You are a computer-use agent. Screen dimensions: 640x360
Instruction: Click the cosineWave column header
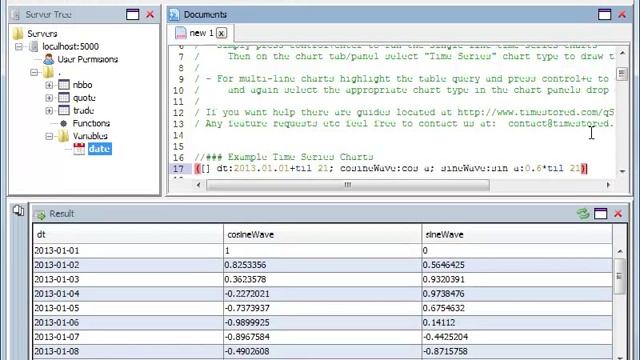click(322, 235)
